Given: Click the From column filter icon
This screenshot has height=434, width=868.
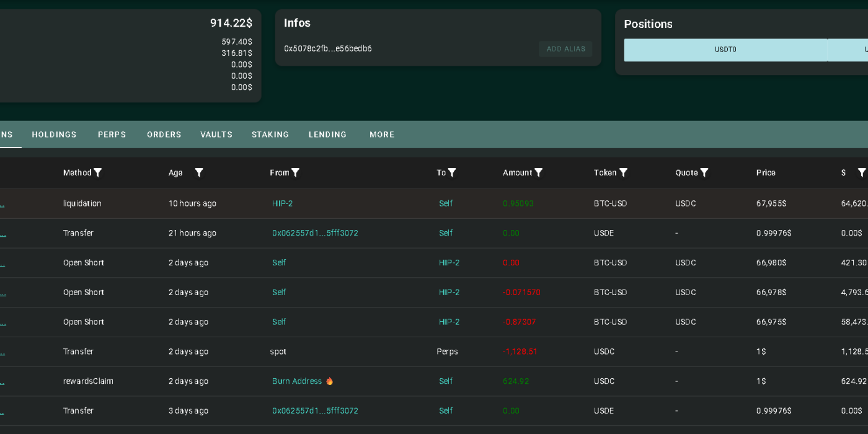Looking at the screenshot, I should pyautogui.click(x=296, y=173).
